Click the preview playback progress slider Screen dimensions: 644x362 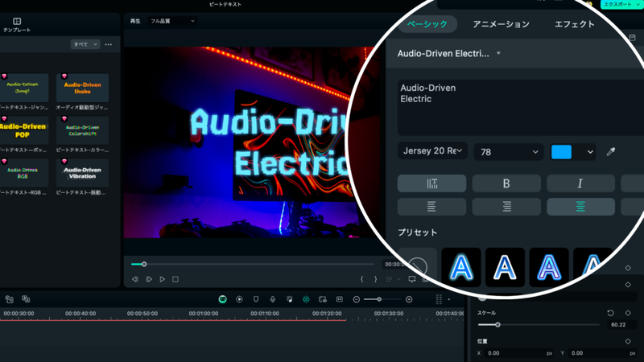pyautogui.click(x=252, y=265)
